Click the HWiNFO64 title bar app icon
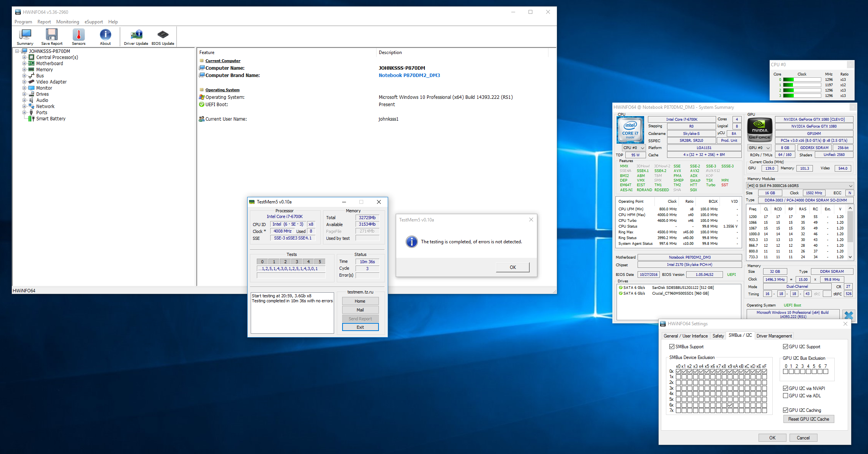Viewport: 868px width, 454px height. click(18, 12)
